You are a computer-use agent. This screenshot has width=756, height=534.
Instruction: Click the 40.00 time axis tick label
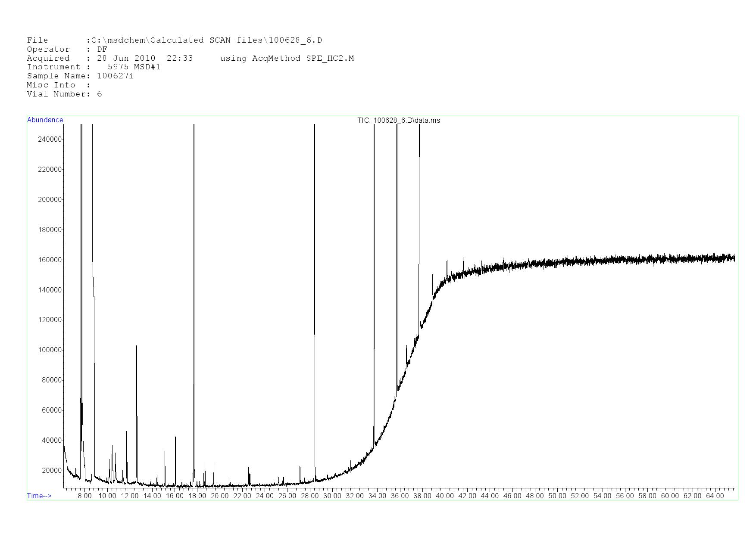444,496
